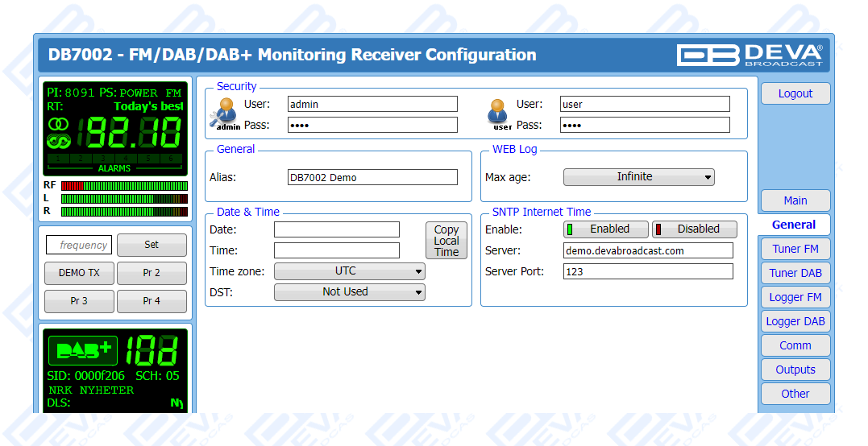Expand the Time zone dropdown
Viewport: 868px width, 446px height.
click(x=349, y=271)
